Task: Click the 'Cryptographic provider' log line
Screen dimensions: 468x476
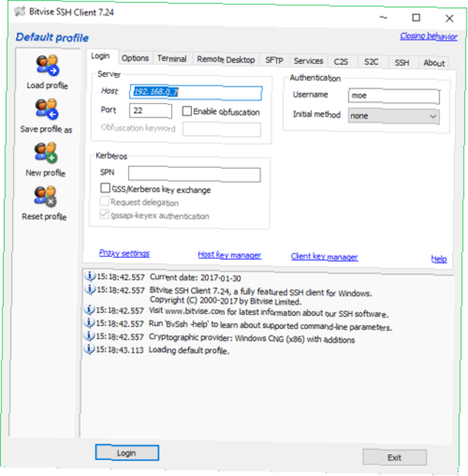Action: [252, 338]
